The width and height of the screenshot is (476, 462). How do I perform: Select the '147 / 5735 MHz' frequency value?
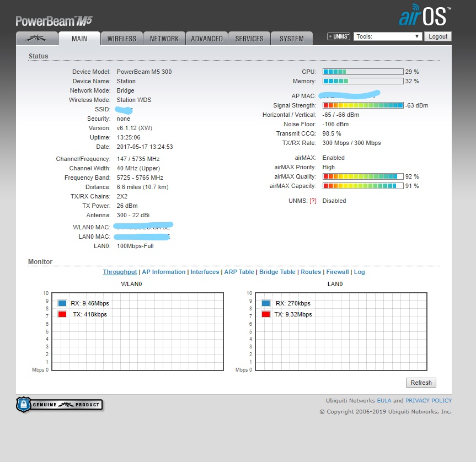point(138,159)
